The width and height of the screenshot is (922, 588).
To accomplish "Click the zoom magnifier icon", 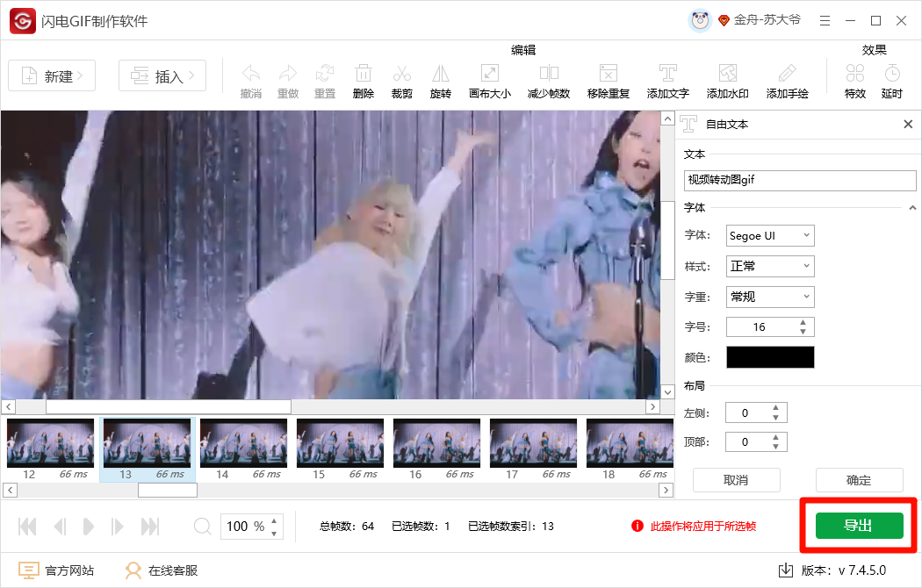I will pyautogui.click(x=202, y=526).
